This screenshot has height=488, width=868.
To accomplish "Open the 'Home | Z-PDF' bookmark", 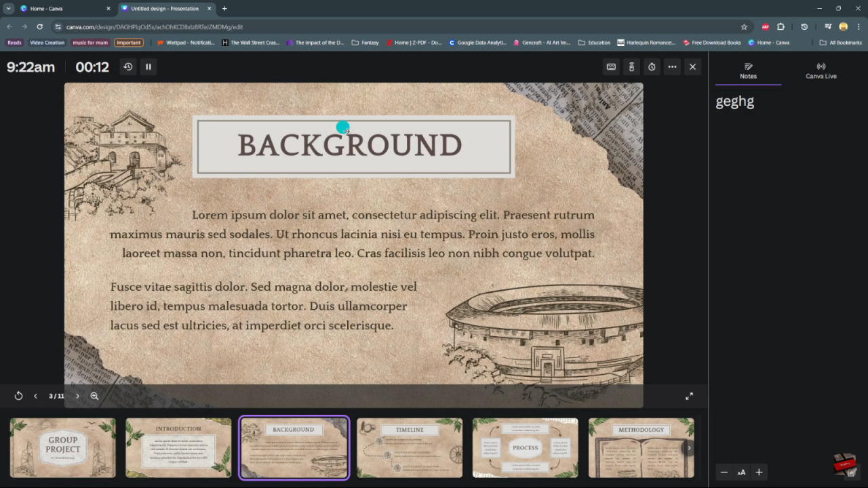I will (414, 43).
